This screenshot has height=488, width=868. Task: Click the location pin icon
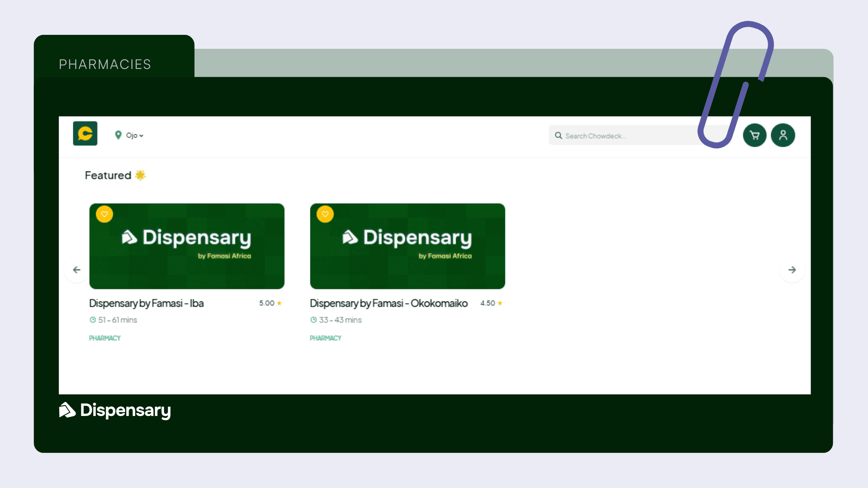pos(118,135)
